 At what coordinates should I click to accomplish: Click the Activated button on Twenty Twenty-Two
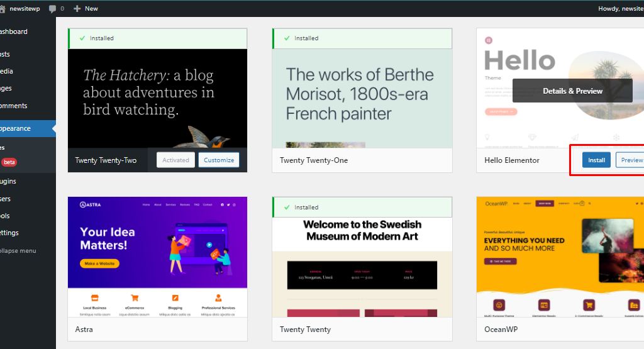(176, 160)
